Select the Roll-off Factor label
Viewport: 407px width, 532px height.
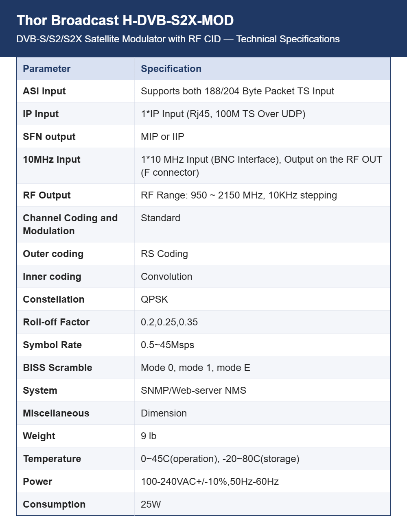[x=56, y=322]
